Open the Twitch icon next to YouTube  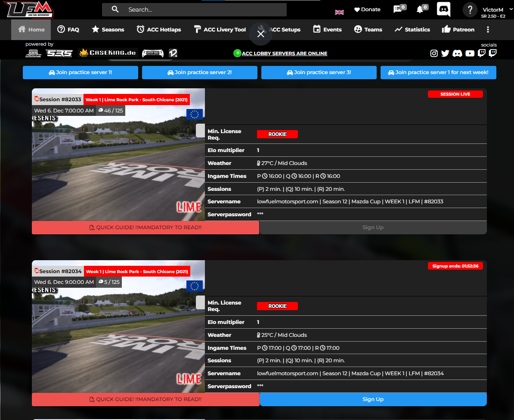[x=482, y=53]
